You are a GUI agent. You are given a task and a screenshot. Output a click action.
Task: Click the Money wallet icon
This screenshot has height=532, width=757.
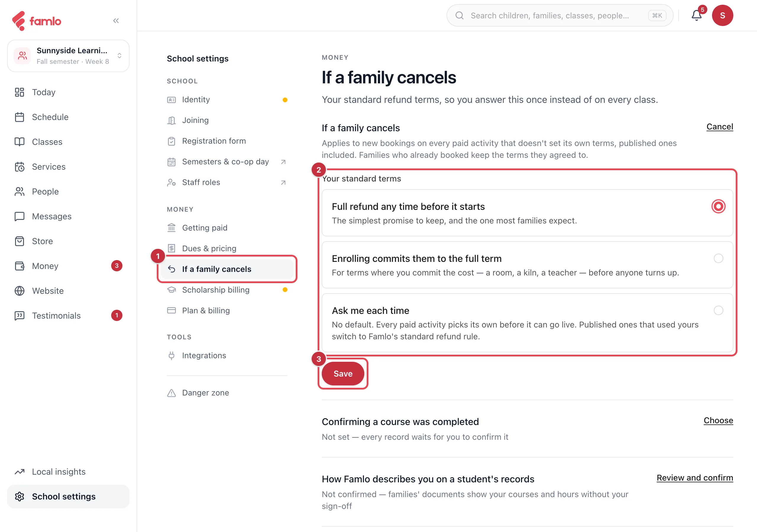point(20,266)
